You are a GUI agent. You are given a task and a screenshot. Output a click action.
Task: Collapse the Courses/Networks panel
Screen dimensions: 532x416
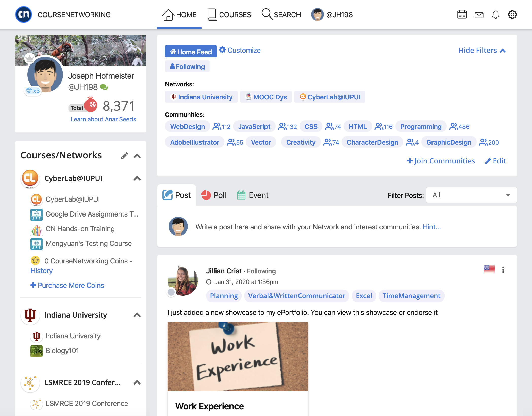point(137,156)
